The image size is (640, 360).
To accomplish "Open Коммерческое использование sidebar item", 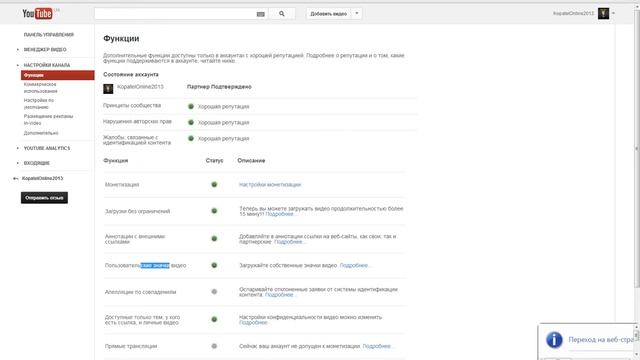I will [x=40, y=88].
